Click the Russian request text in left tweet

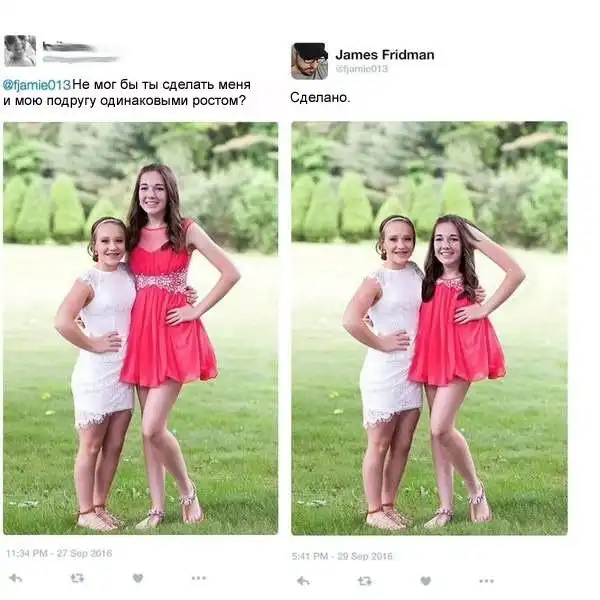(x=127, y=93)
